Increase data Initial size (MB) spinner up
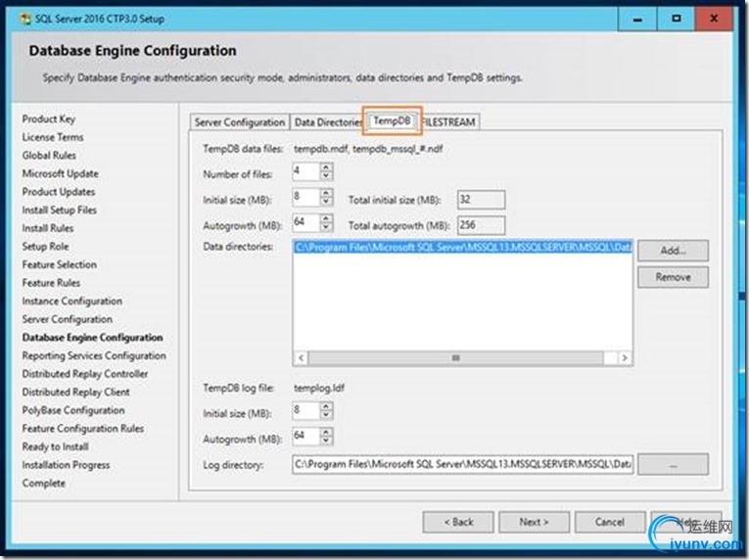749x560 pixels. (x=326, y=193)
